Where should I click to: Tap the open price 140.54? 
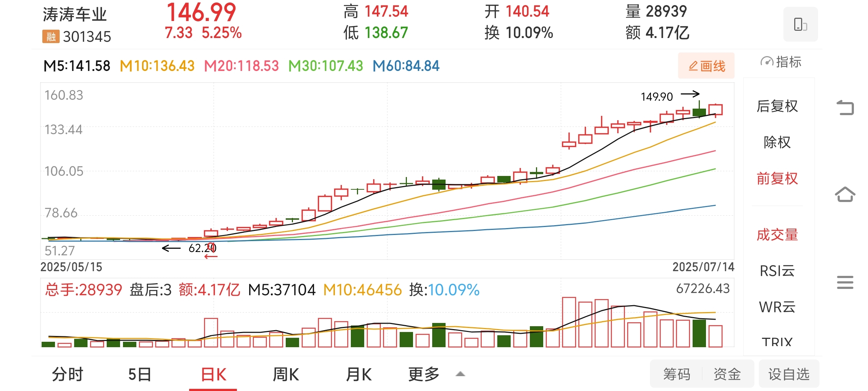tap(527, 11)
